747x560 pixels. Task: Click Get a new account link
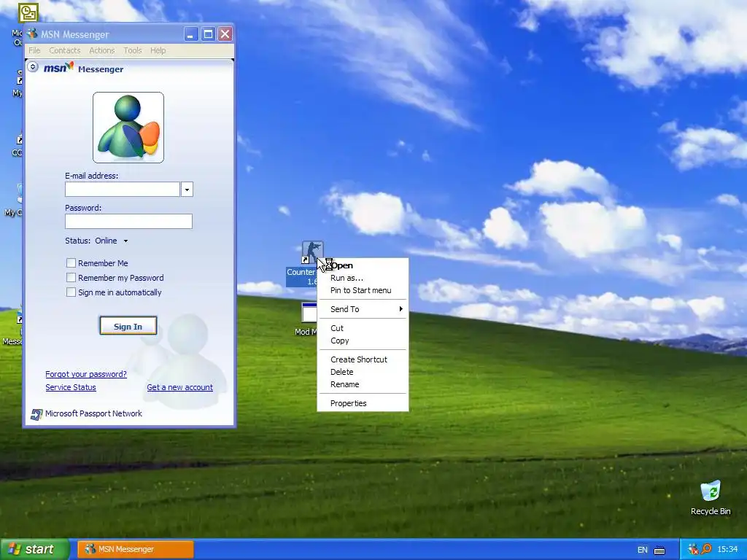click(x=179, y=388)
